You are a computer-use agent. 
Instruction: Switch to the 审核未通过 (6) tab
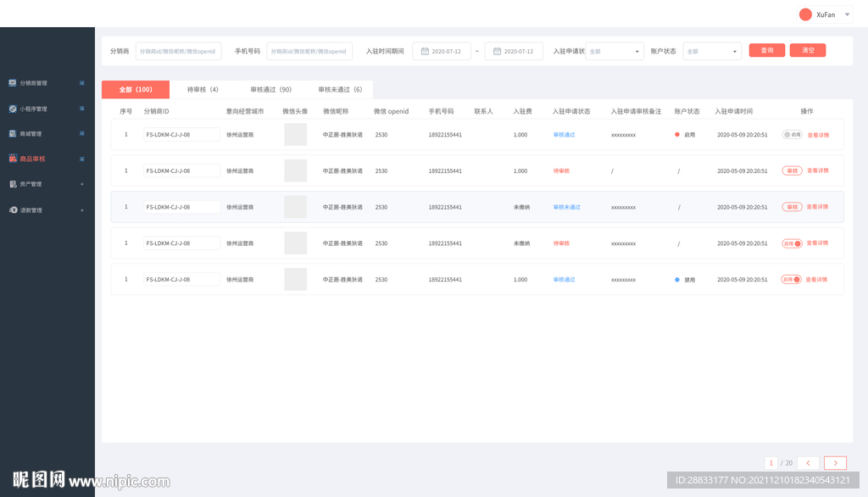(x=340, y=89)
